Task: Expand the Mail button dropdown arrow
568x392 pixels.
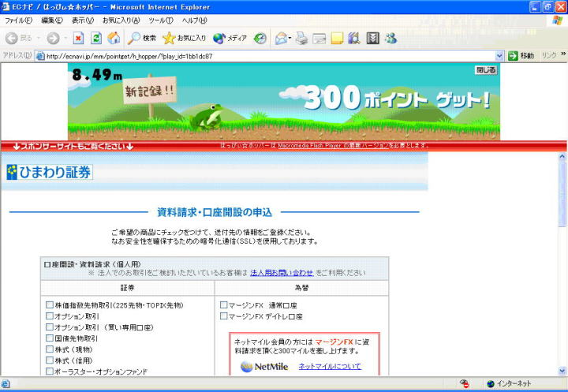Action: coord(290,38)
